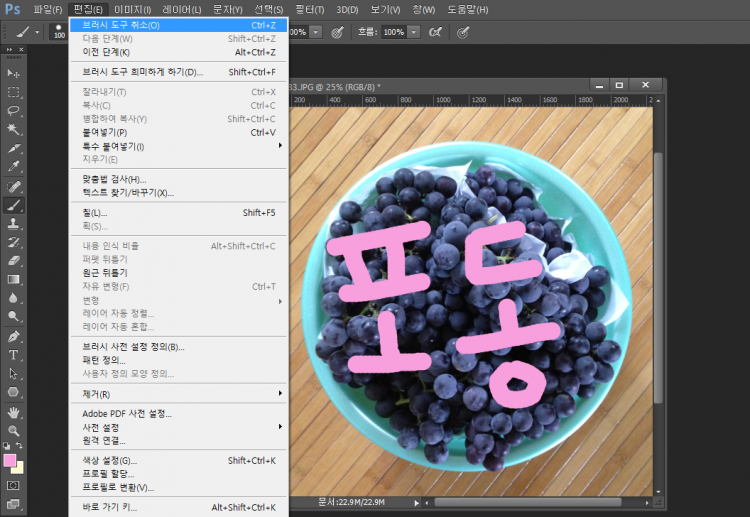Toggle tablet pressure for size icon
Image resolution: width=750 pixels, height=517 pixels.
click(463, 32)
